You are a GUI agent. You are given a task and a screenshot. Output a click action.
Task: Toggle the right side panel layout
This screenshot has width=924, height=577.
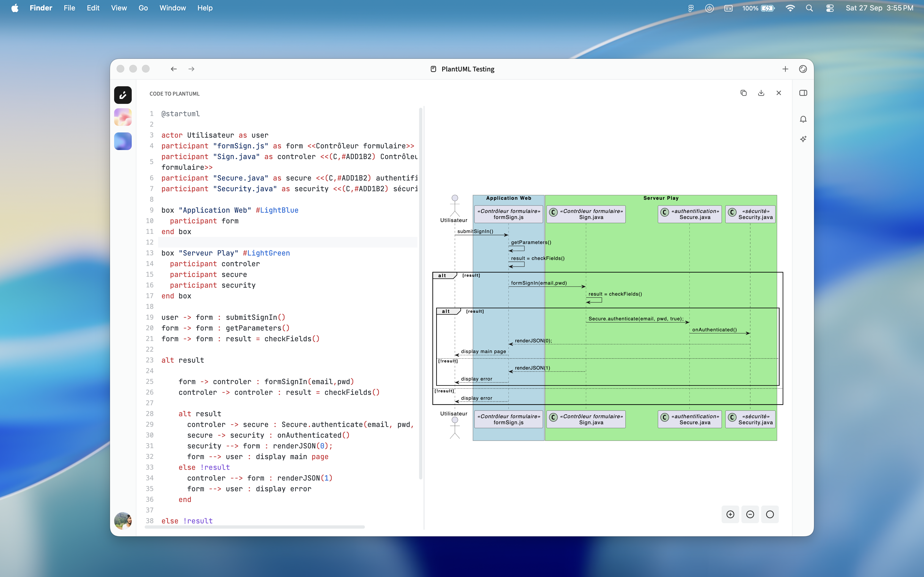coord(803,93)
